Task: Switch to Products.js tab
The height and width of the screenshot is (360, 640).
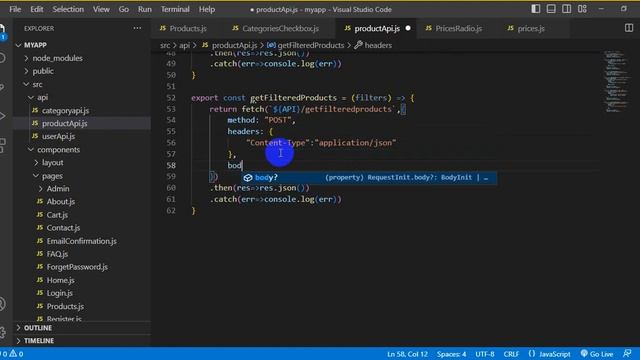Action: click(188, 28)
